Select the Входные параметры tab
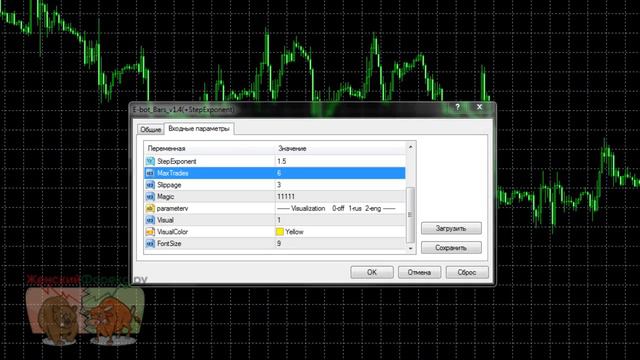The height and width of the screenshot is (360, 640). pos(199,129)
